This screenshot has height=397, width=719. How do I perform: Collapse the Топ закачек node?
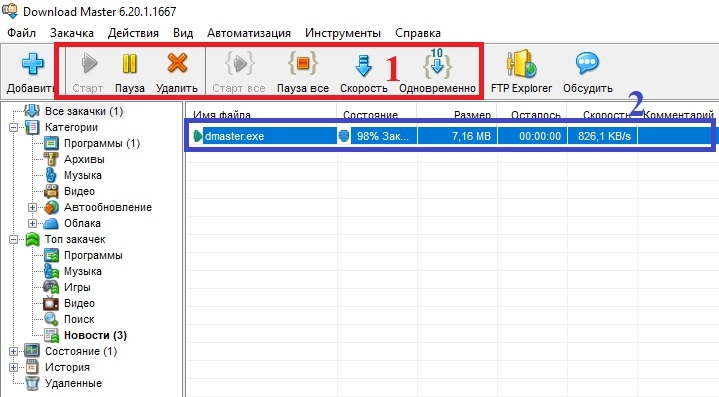[14, 239]
